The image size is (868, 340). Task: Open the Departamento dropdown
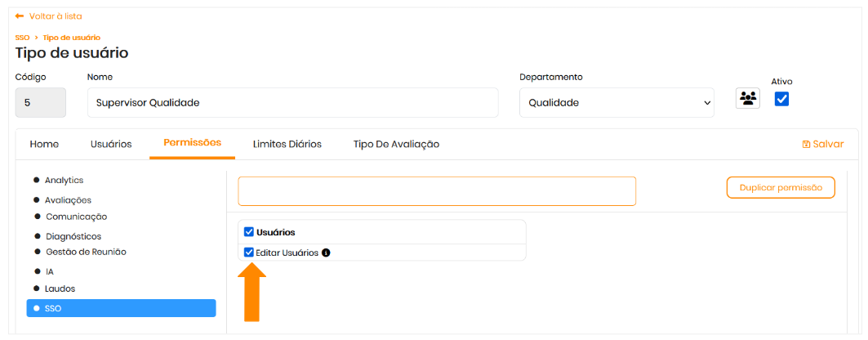tap(617, 103)
